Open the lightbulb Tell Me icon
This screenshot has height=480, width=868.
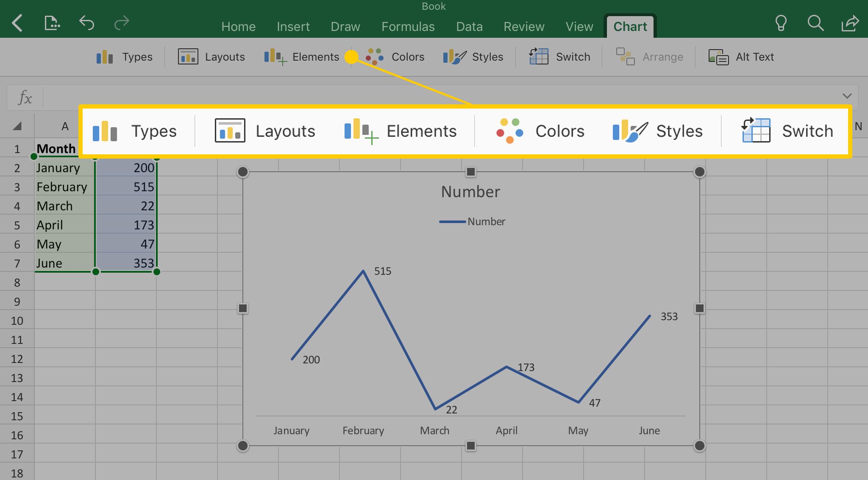pos(781,23)
